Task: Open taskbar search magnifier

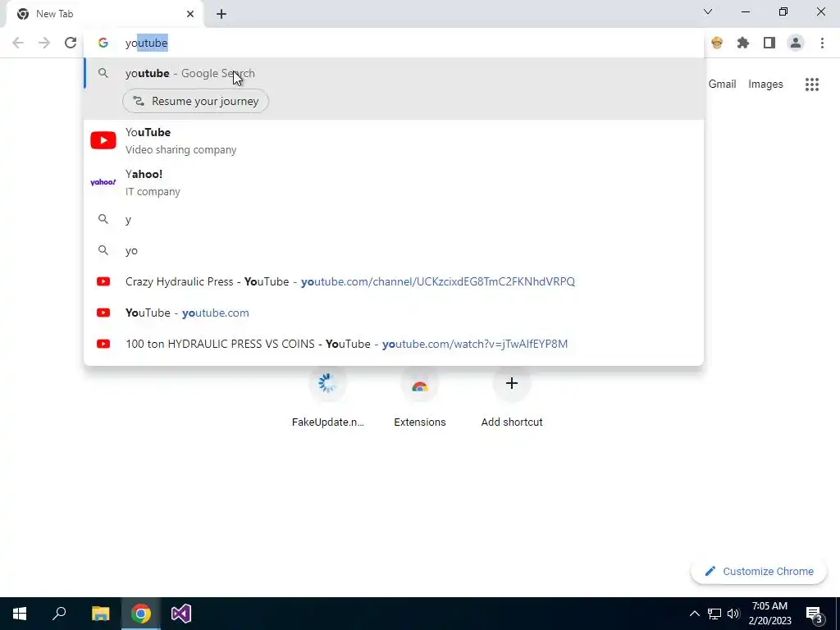Action: pos(59,614)
